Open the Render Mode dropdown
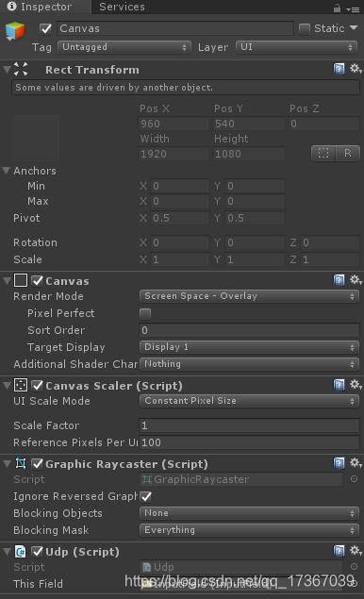Viewport: 364px width, 599px height. [249, 296]
